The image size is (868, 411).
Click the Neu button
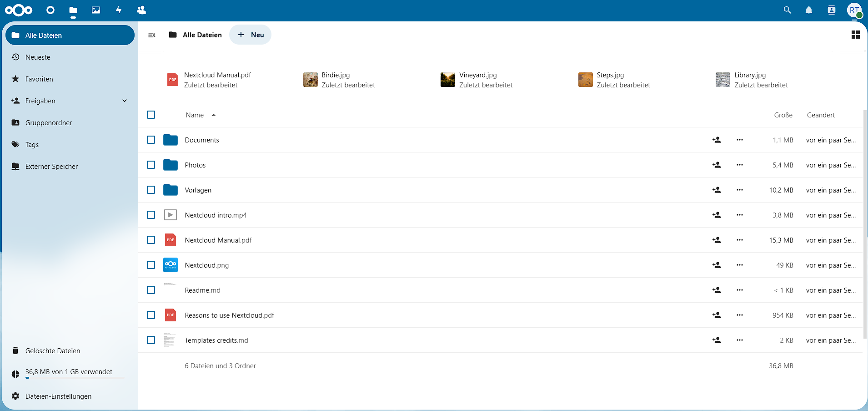pos(251,35)
